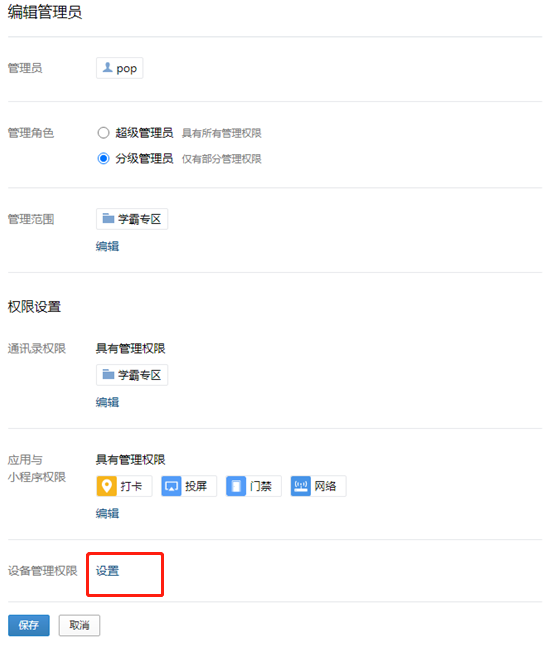Open 编辑 link under 通讯录权限
The height and width of the screenshot is (646, 547).
click(x=108, y=402)
